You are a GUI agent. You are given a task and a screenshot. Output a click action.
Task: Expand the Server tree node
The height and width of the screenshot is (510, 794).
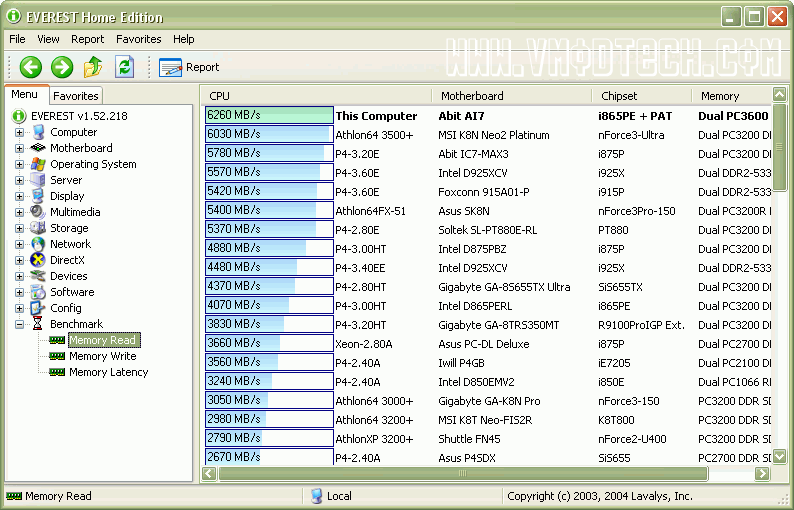(19, 180)
